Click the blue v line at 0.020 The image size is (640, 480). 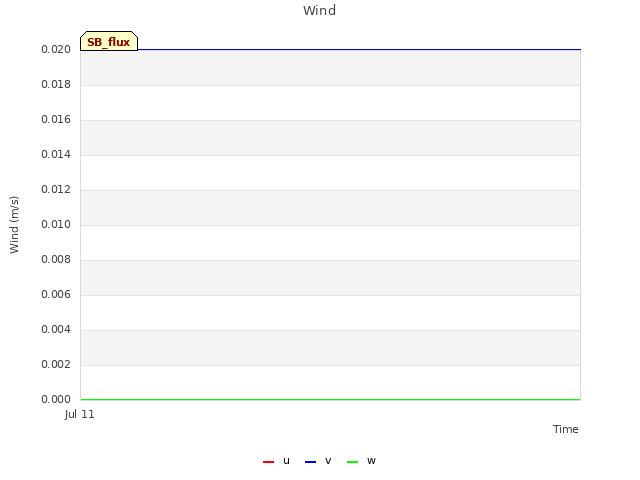(x=359, y=49)
